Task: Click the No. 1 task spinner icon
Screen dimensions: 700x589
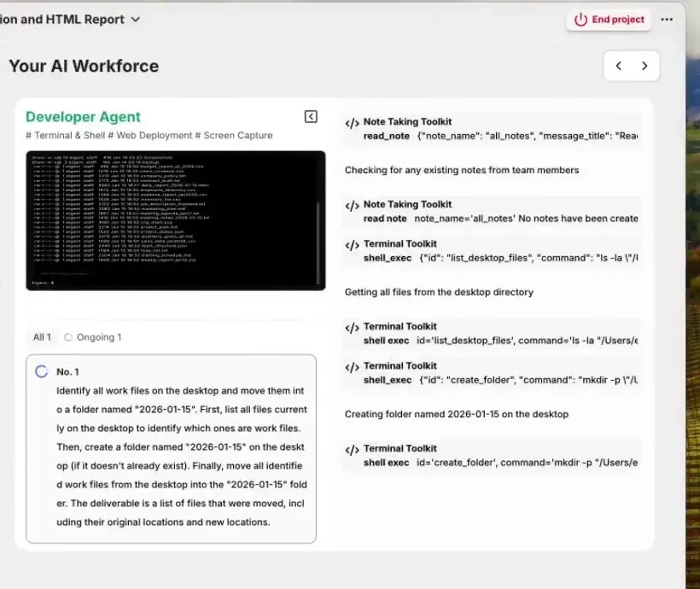Action: (42, 371)
